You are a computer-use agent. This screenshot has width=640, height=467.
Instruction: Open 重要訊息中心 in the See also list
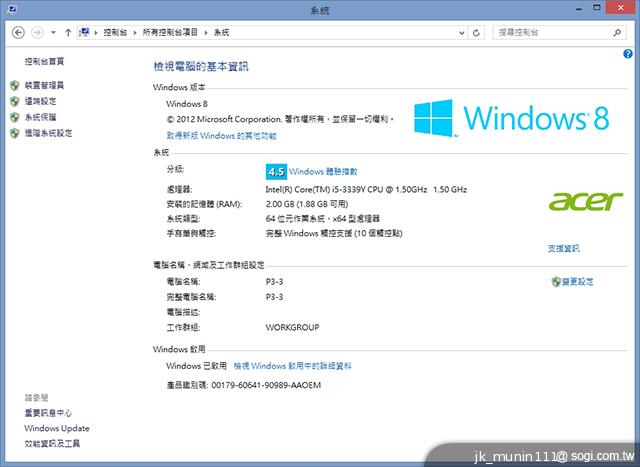pyautogui.click(x=48, y=413)
